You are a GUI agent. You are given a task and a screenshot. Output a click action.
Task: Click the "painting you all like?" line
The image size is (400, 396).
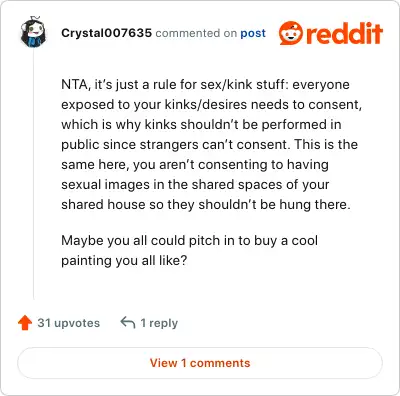(124, 261)
